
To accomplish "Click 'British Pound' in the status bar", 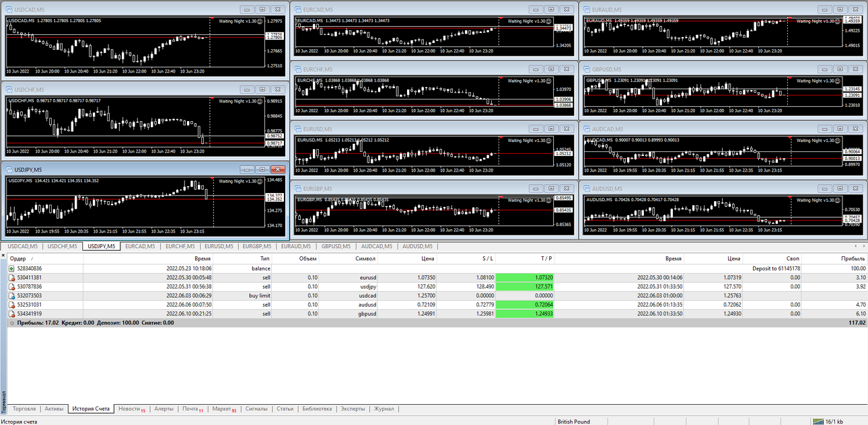I will pos(574,422).
